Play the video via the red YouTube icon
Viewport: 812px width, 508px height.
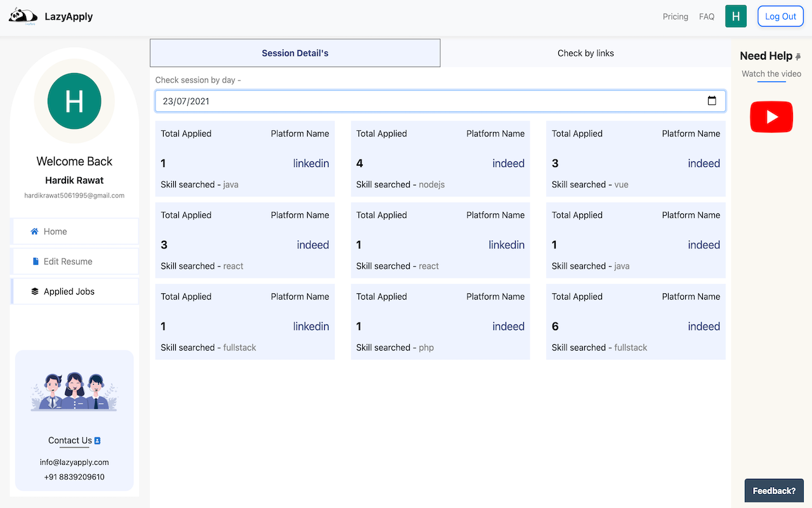(x=771, y=117)
